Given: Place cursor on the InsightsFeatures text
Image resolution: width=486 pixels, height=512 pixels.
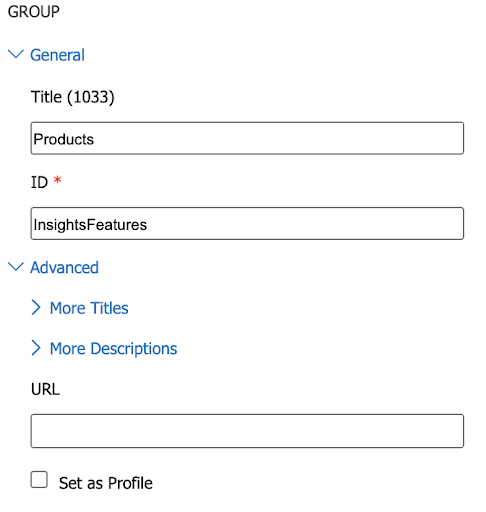Looking at the screenshot, I should pyautogui.click(x=90, y=225).
